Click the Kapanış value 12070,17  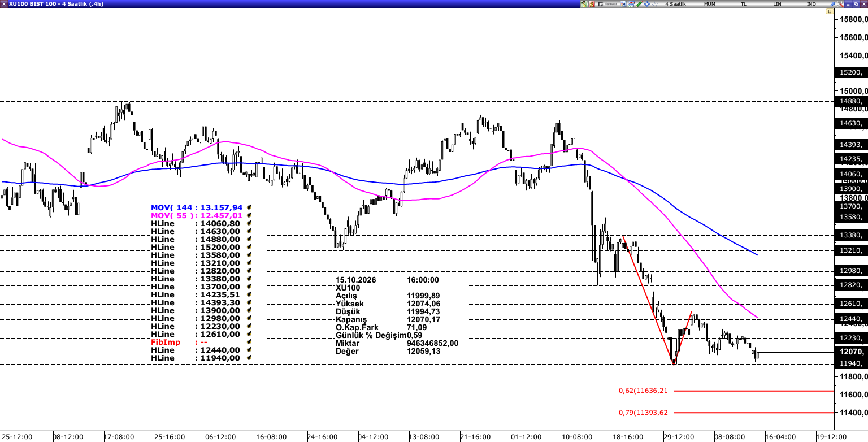tap(423, 319)
